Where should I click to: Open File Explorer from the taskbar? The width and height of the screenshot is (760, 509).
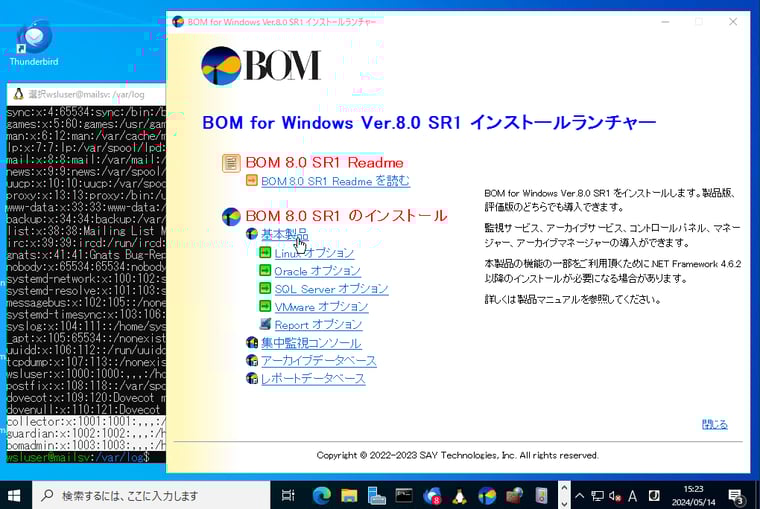pos(349,495)
